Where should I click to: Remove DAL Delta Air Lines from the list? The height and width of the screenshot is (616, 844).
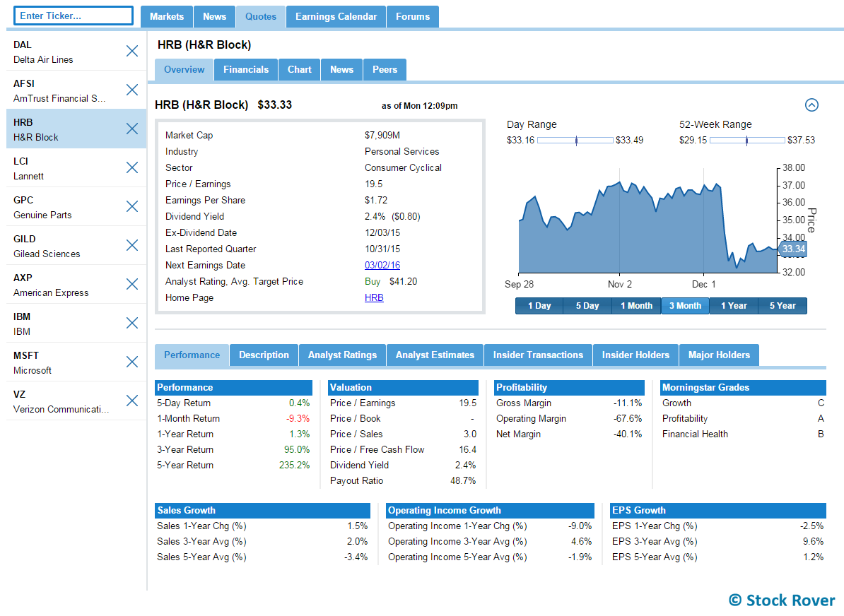(132, 51)
